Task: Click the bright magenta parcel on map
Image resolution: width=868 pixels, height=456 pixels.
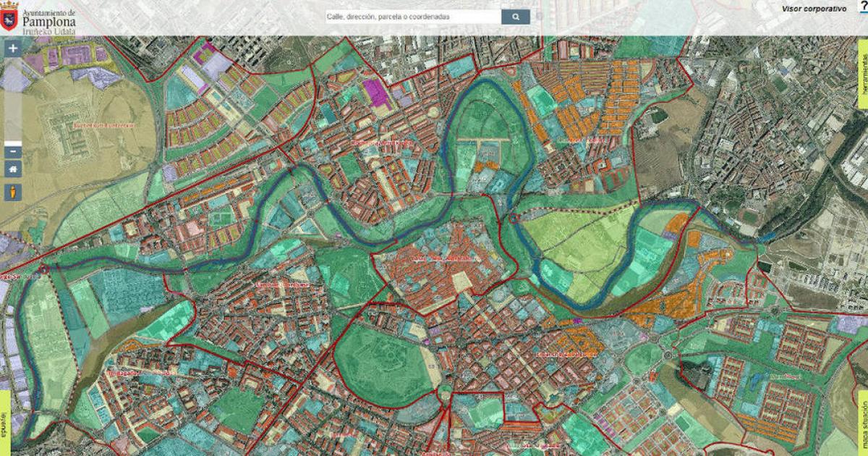Action: point(375,93)
